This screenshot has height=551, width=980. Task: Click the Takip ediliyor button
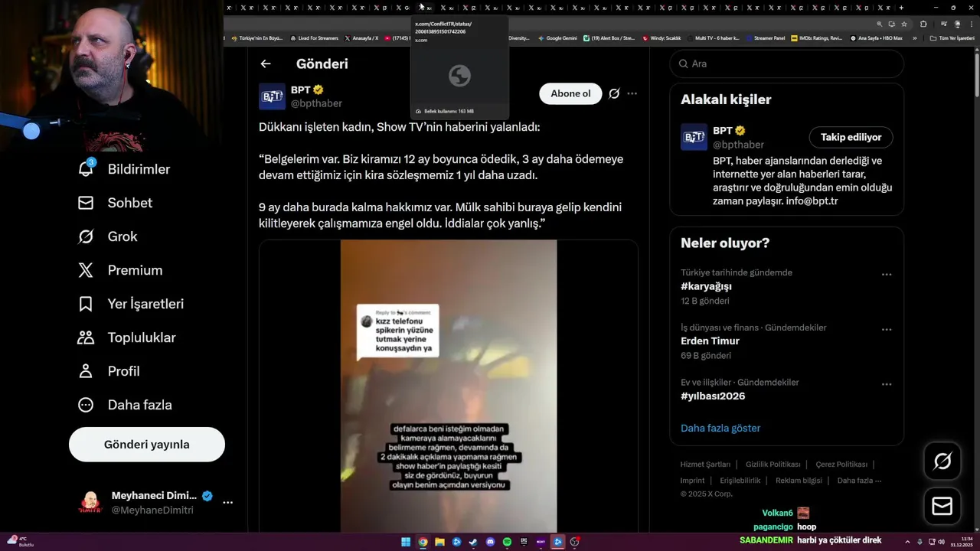pos(851,137)
